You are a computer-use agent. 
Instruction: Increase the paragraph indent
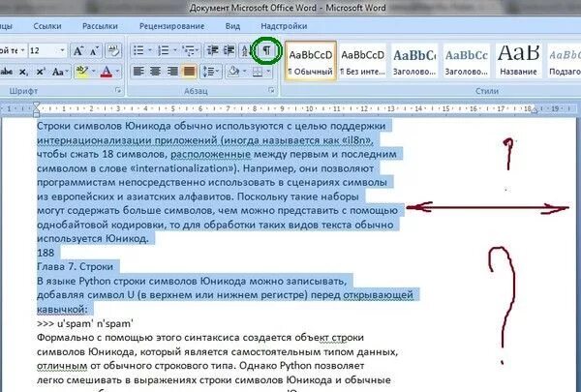point(229,50)
